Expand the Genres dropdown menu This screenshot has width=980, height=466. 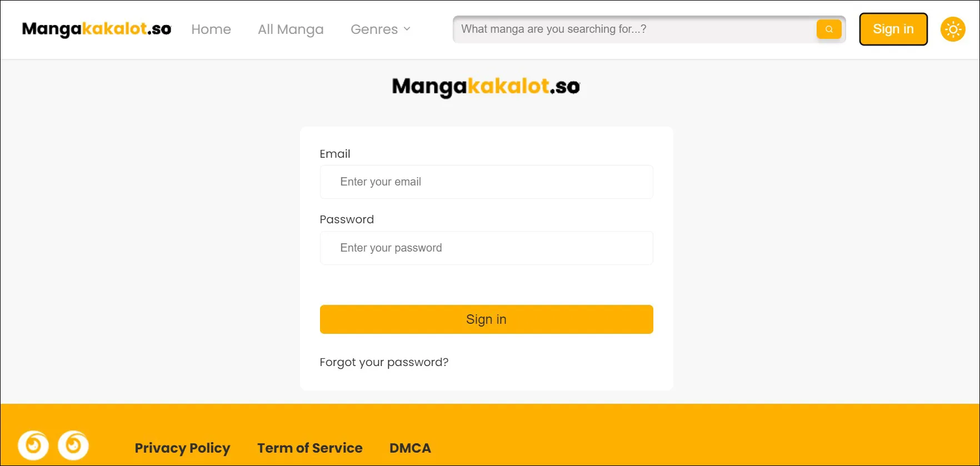381,29
